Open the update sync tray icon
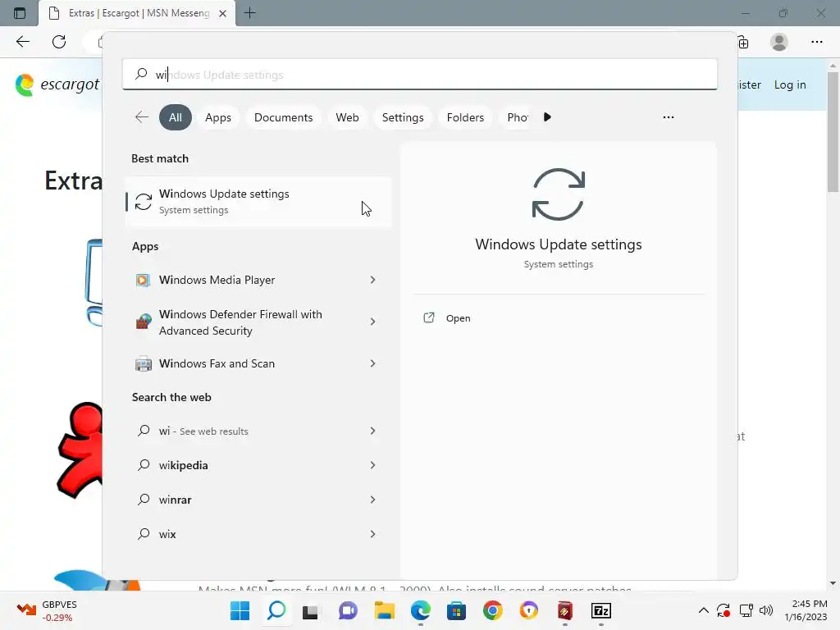 724,610
